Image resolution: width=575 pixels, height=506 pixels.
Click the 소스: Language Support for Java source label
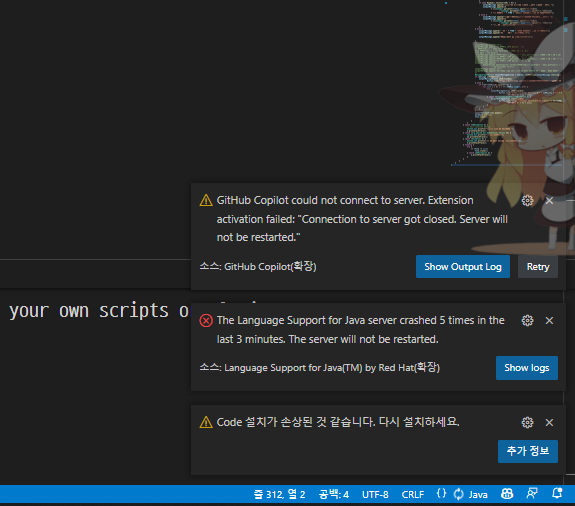tap(319, 367)
